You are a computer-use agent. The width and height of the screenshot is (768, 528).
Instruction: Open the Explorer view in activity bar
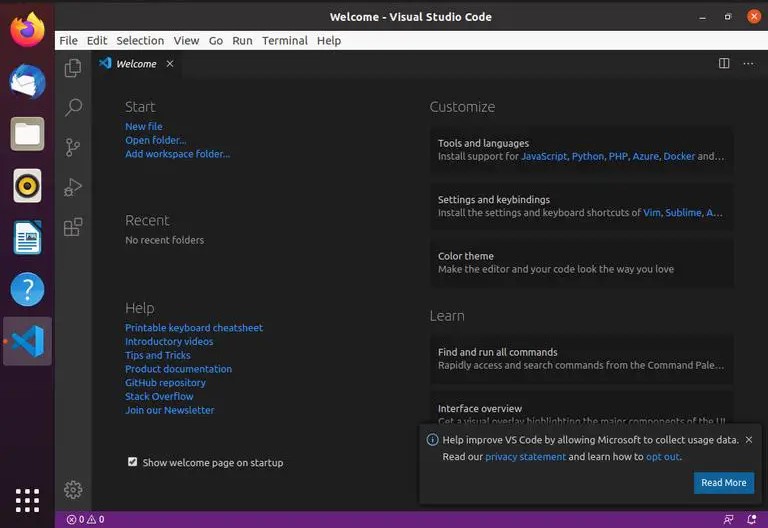click(x=73, y=68)
